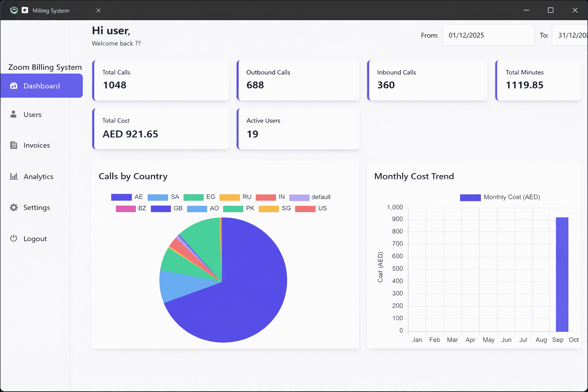Select the Users icon in the sidebar
The image size is (588, 392).
[14, 114]
